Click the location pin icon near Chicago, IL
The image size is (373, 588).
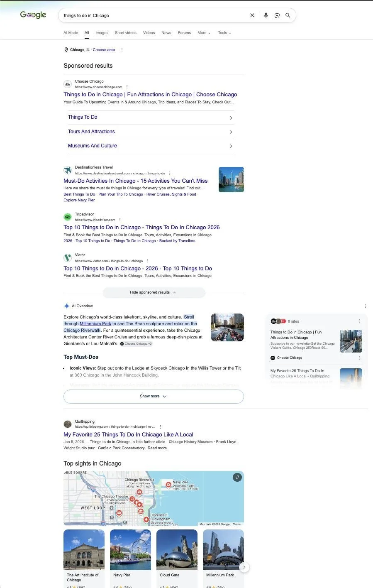(x=66, y=50)
